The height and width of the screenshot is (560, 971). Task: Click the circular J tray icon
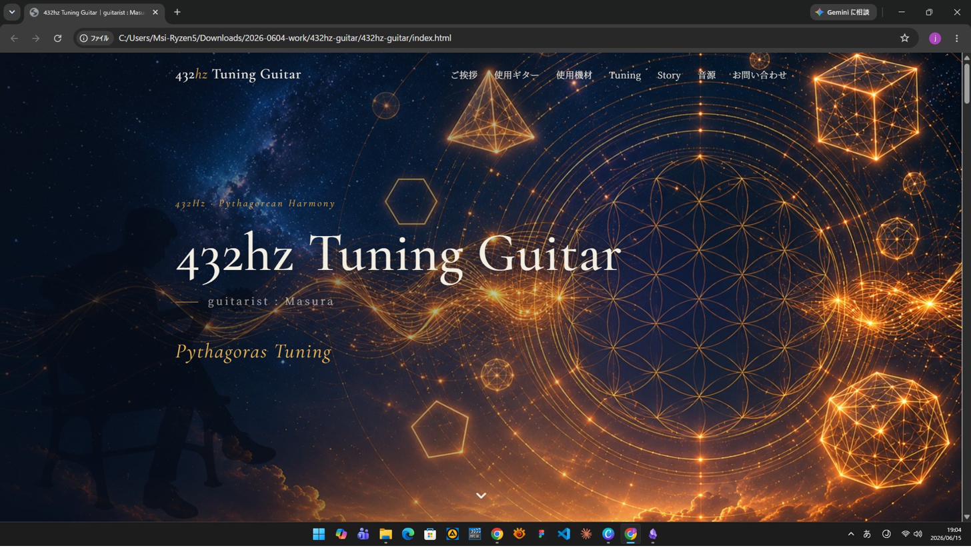click(887, 534)
